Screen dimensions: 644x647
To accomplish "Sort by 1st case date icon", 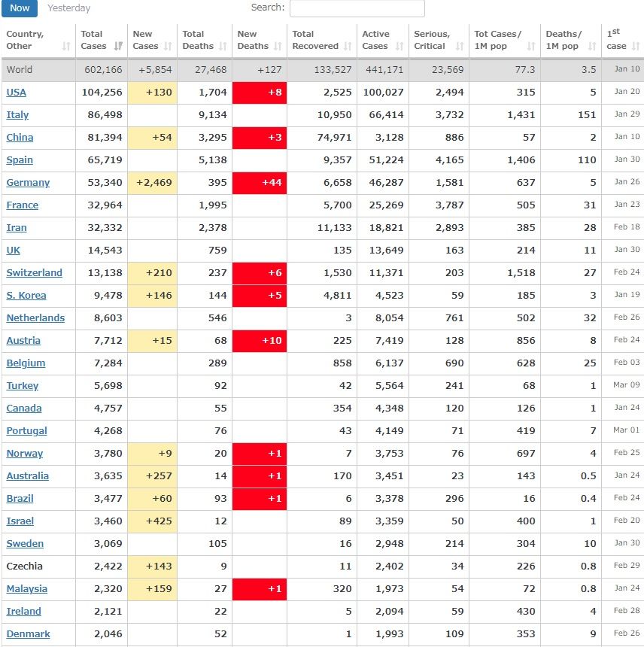I will pos(637,47).
